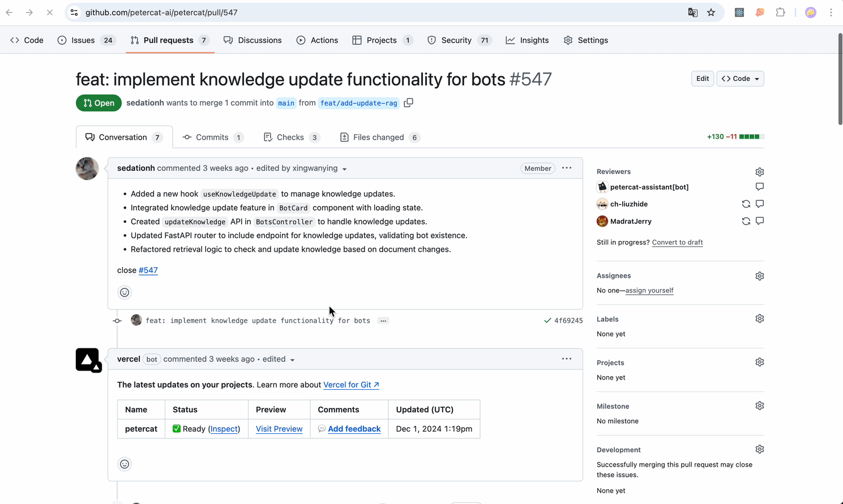Re-request review from MadratJerry
Image resolution: width=843 pixels, height=504 pixels.
coord(746,221)
